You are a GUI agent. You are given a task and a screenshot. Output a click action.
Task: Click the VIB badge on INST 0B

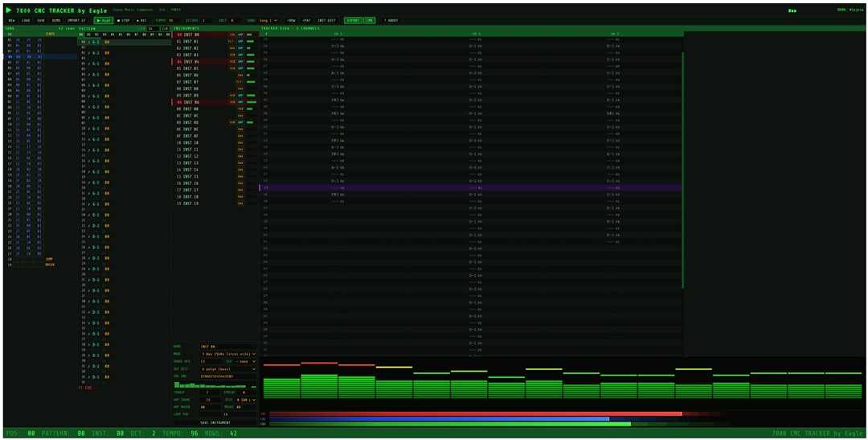pos(240,109)
